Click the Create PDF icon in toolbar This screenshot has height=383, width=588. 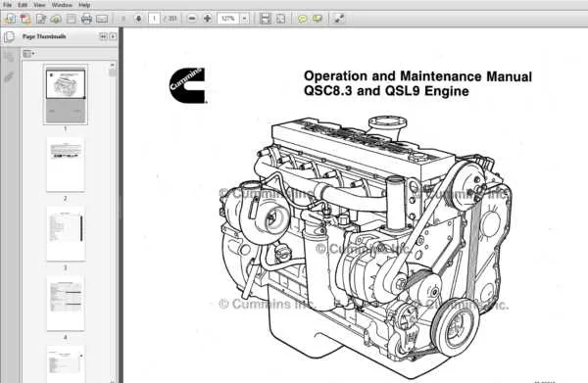(10, 19)
